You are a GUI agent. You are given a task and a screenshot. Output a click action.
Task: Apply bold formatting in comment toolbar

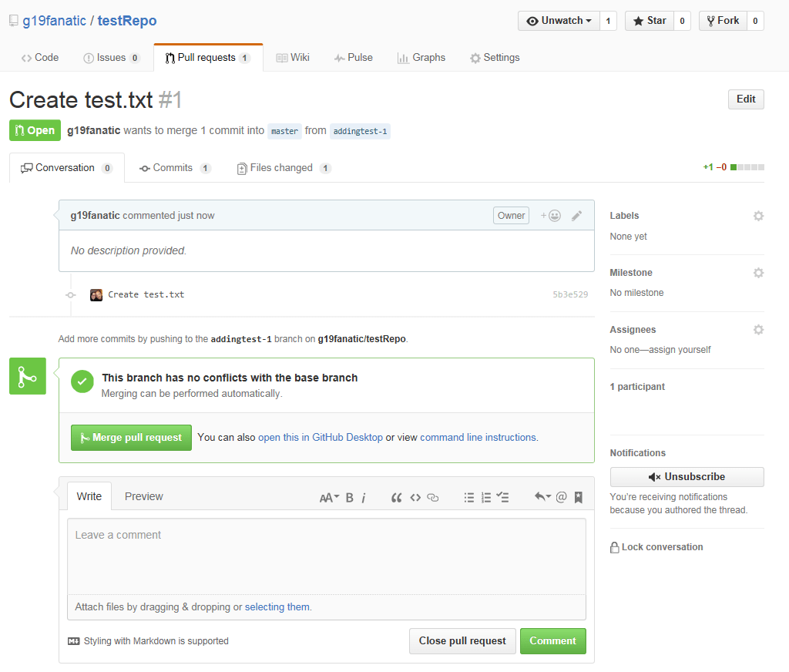pos(350,498)
